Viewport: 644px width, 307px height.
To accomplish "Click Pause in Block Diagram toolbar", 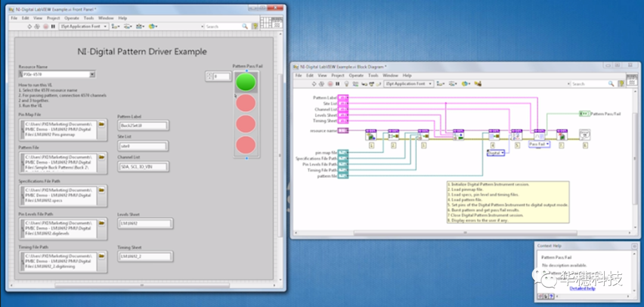I will 338,83.
